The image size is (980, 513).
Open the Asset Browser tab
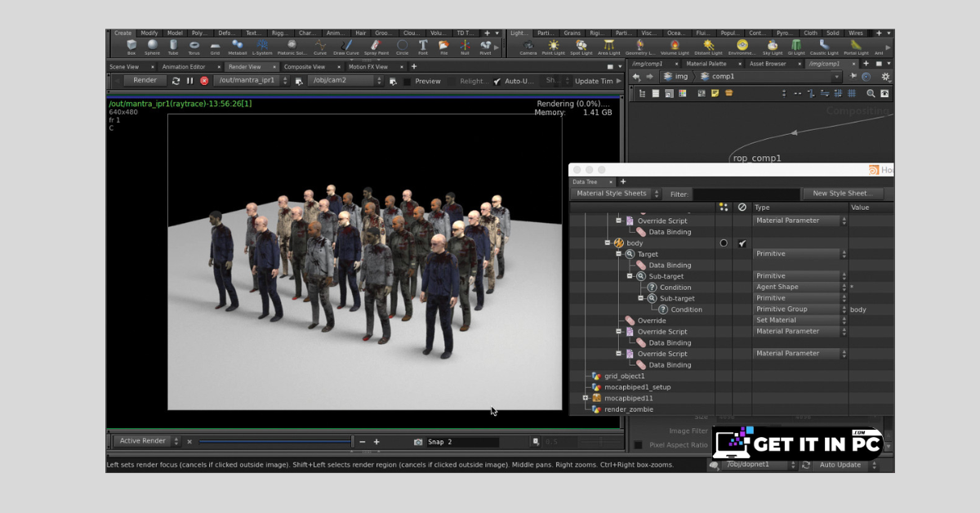(768, 64)
